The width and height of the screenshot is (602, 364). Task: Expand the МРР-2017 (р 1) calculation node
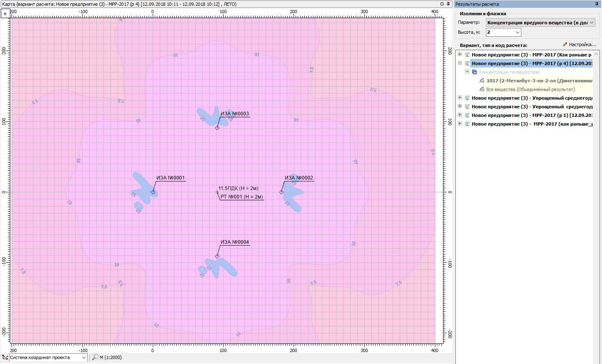click(x=460, y=115)
